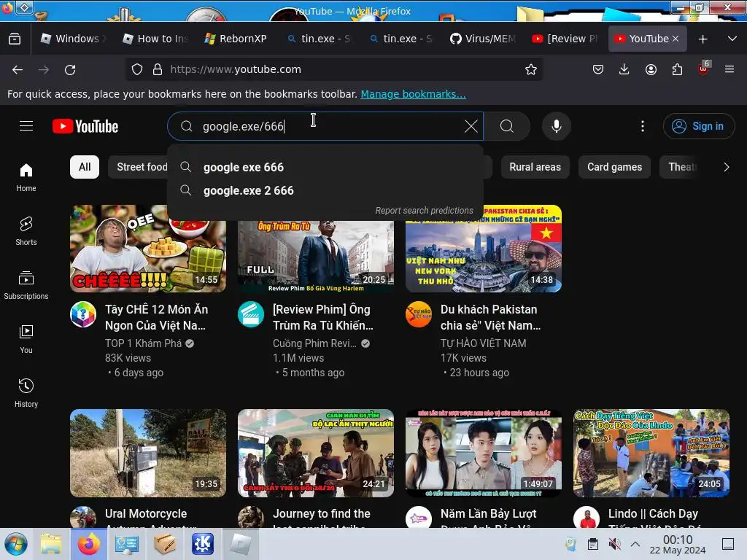Go back with Firefox back arrow

[x=18, y=69]
